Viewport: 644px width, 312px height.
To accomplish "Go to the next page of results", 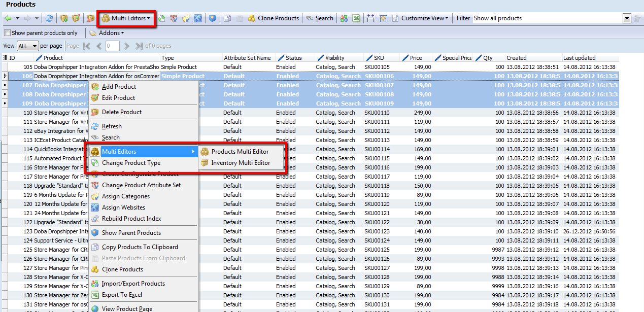I will [126, 46].
